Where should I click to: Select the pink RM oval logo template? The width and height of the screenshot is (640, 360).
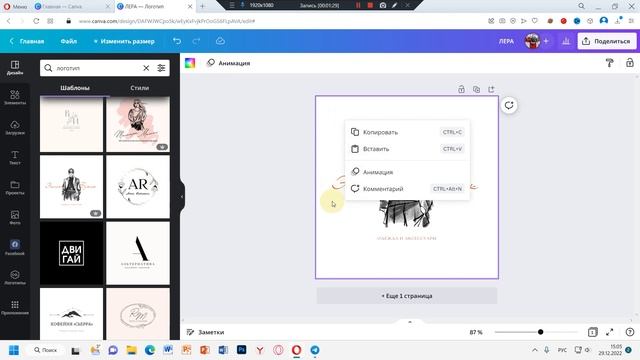(138, 314)
